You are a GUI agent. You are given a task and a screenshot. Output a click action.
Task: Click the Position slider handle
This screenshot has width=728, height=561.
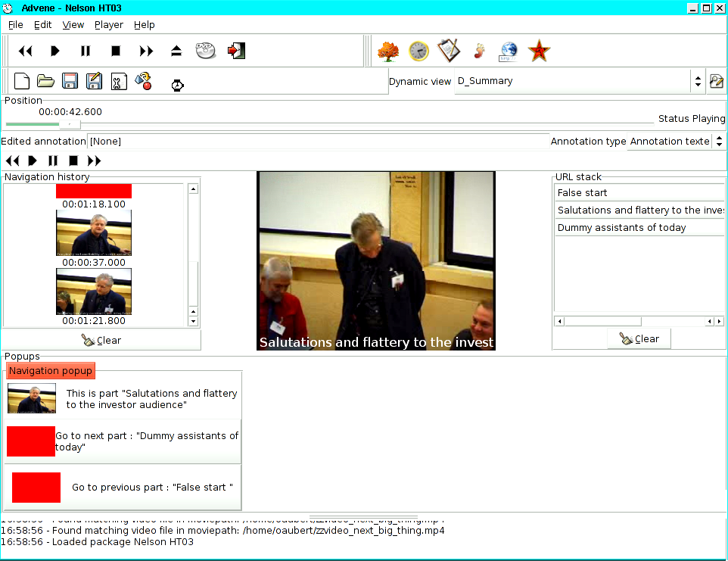(70, 124)
